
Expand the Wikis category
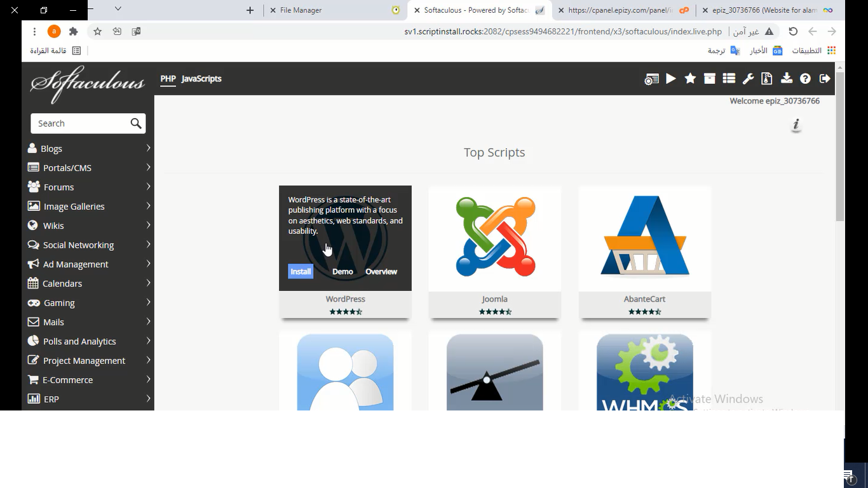tap(89, 226)
